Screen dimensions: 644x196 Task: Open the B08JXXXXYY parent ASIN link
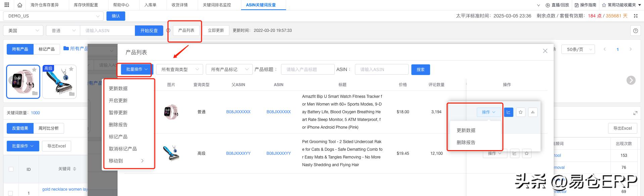click(x=238, y=153)
